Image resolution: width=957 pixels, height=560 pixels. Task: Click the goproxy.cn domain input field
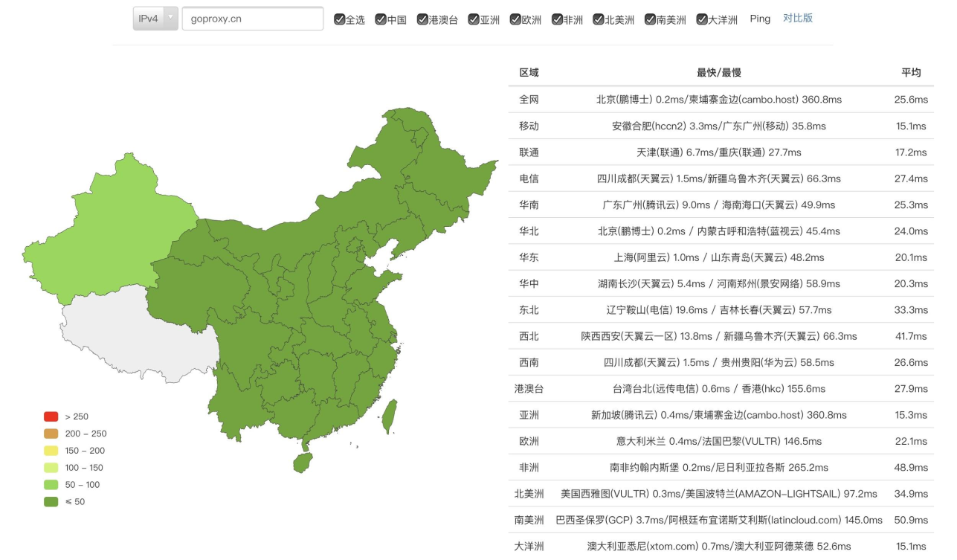(252, 19)
